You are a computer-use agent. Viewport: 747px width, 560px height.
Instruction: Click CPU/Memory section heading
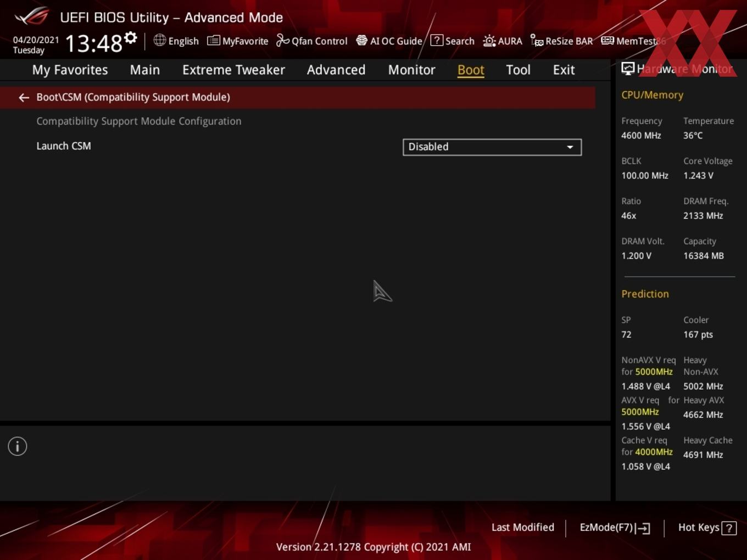tap(653, 95)
